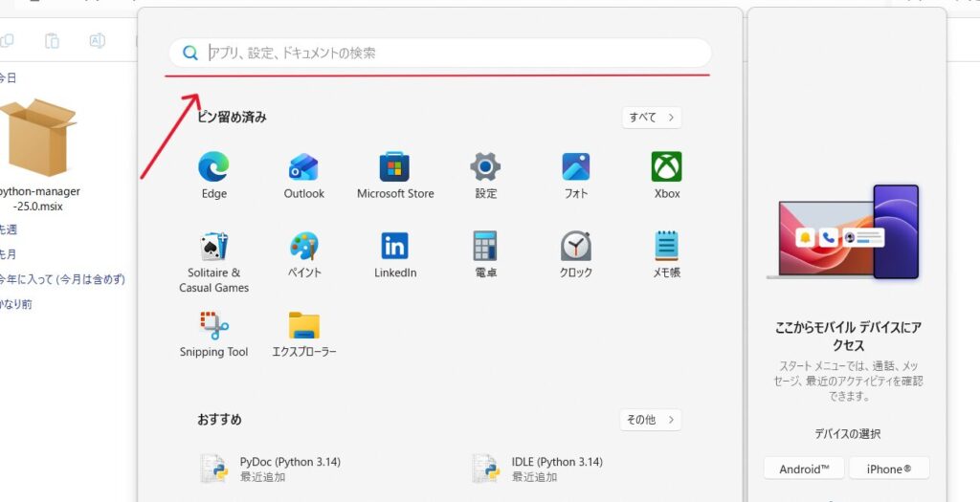Expand all apps with すべて button
Viewport: 980px width, 502px height.
[x=651, y=118]
